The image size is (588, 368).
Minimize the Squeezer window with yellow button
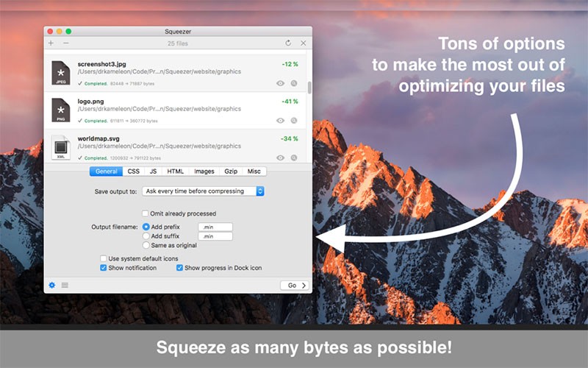pyautogui.click(x=60, y=32)
